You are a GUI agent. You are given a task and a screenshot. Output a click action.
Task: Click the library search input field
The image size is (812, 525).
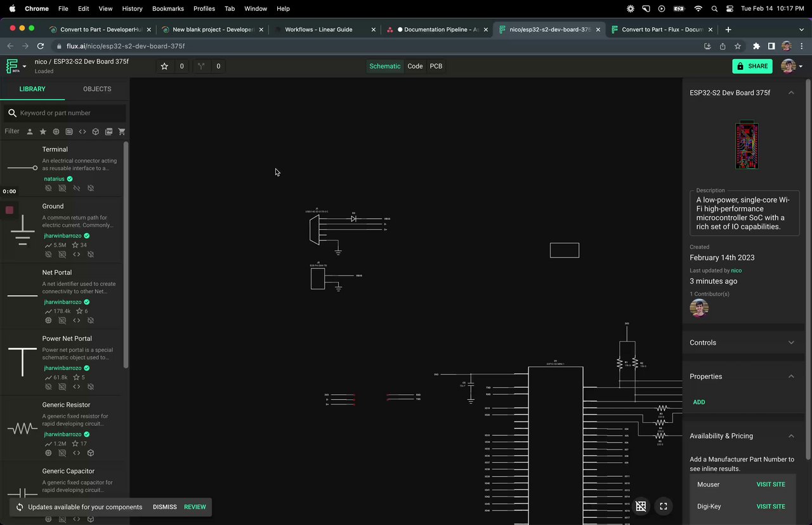65,113
